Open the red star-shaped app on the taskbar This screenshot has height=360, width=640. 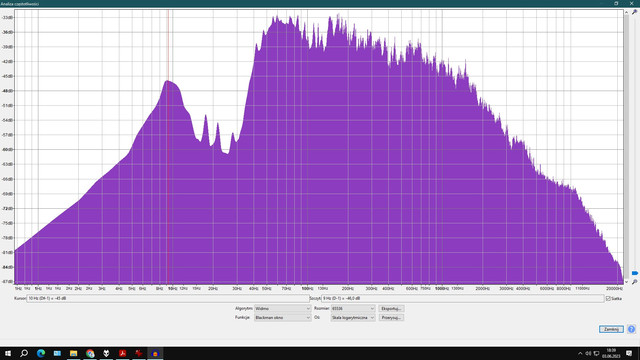(x=139, y=353)
